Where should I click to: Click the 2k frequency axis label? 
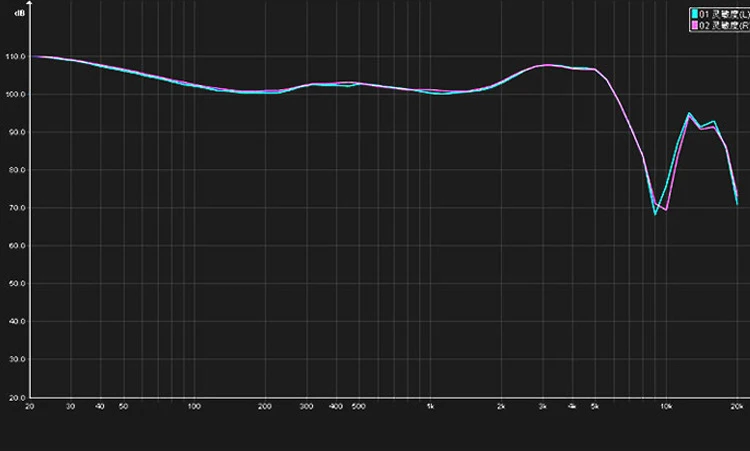point(501,407)
